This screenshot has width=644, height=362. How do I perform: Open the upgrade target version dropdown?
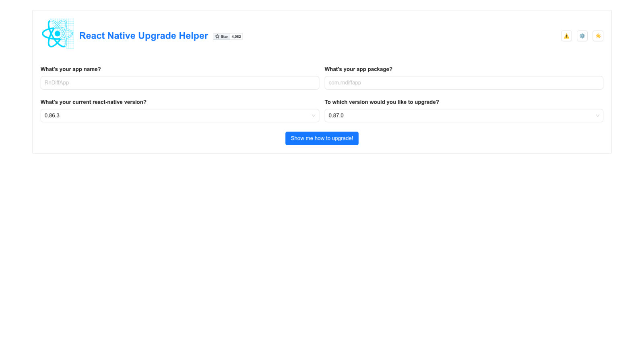pyautogui.click(x=464, y=116)
